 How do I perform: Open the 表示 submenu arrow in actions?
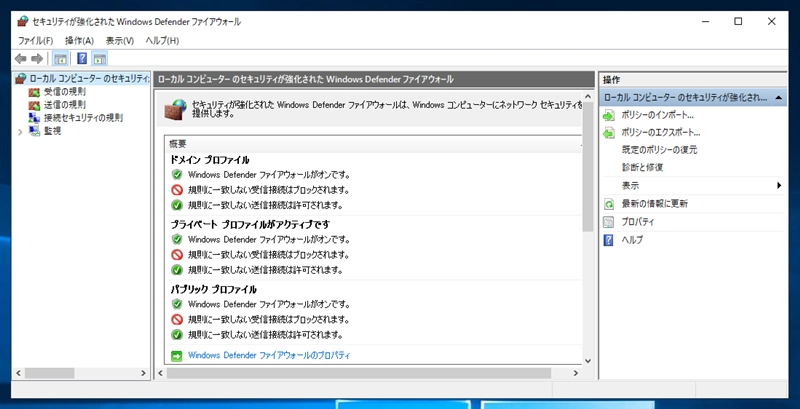tap(779, 186)
